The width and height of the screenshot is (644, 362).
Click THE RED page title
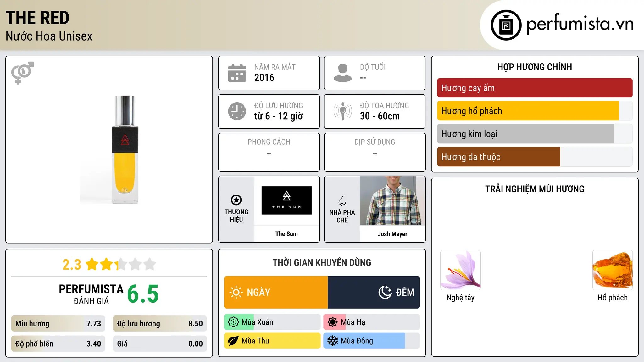pyautogui.click(x=37, y=18)
